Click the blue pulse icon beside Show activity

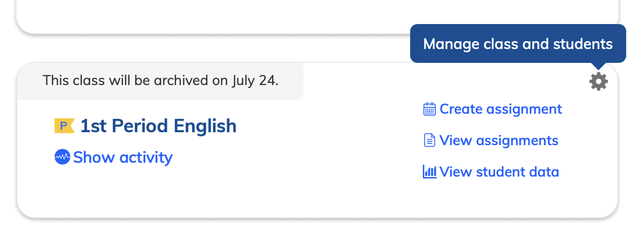(62, 157)
